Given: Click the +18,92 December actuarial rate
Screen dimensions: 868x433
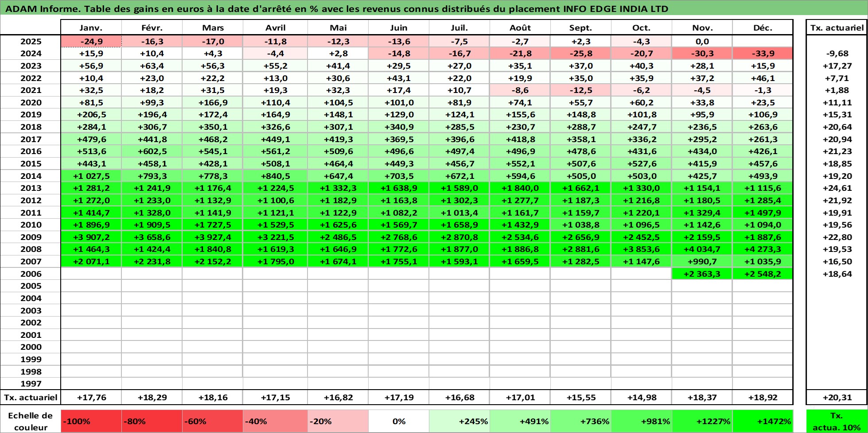Looking at the screenshot, I should (763, 397).
